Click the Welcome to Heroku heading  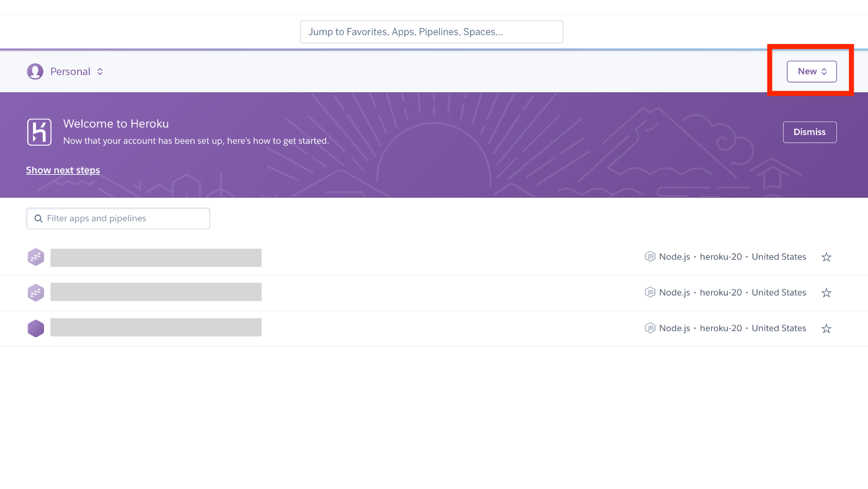point(116,123)
